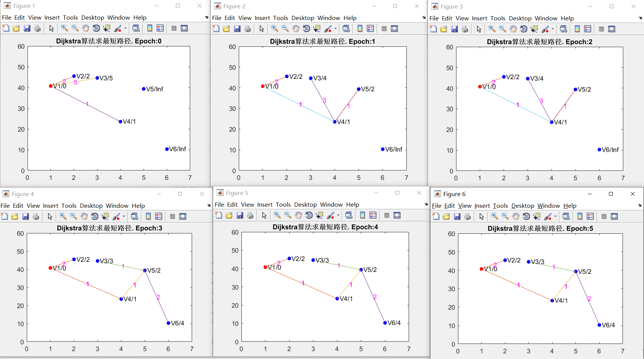Toggle Pan hand tool in Figure 5

(x=298, y=215)
